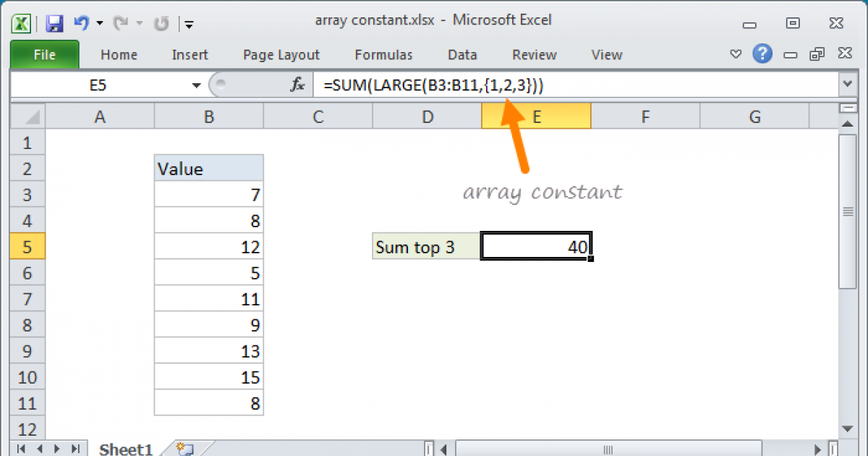Click the Select All corner triangle
The width and height of the screenshot is (868, 456).
pos(28,117)
